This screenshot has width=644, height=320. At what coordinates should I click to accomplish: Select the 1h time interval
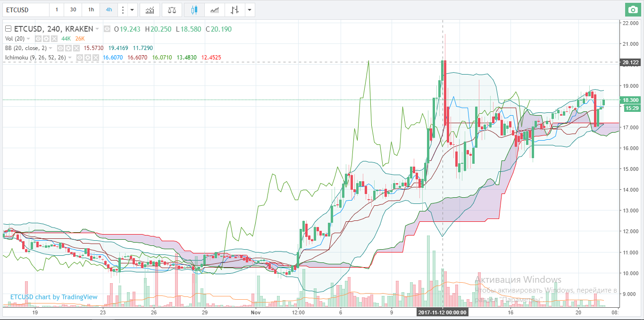pyautogui.click(x=90, y=10)
